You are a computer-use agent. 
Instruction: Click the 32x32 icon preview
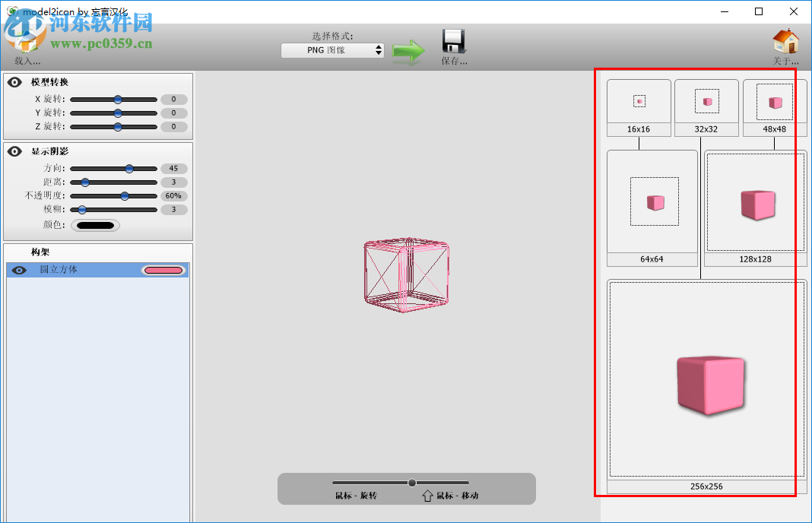coord(706,100)
